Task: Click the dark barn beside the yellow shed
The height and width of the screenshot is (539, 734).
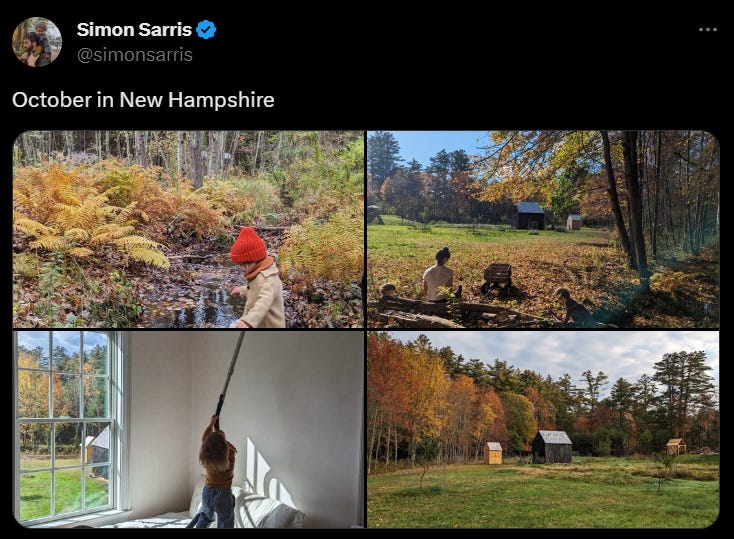Action: click(x=552, y=447)
